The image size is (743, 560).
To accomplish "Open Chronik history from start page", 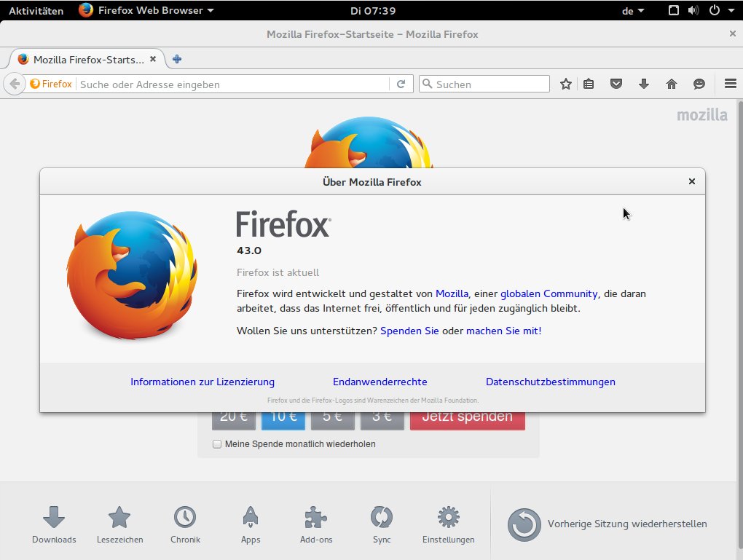I will pyautogui.click(x=185, y=524).
